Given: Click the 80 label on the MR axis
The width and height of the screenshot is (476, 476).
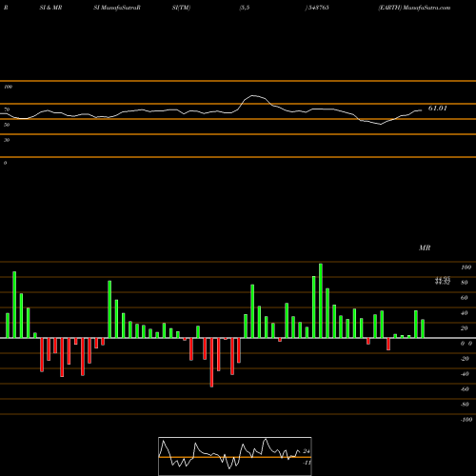Looking at the screenshot, I should pyautogui.click(x=465, y=283).
